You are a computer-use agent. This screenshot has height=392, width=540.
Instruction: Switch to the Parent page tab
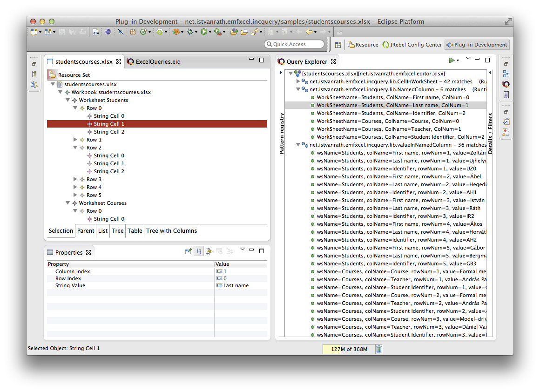pyautogui.click(x=86, y=231)
